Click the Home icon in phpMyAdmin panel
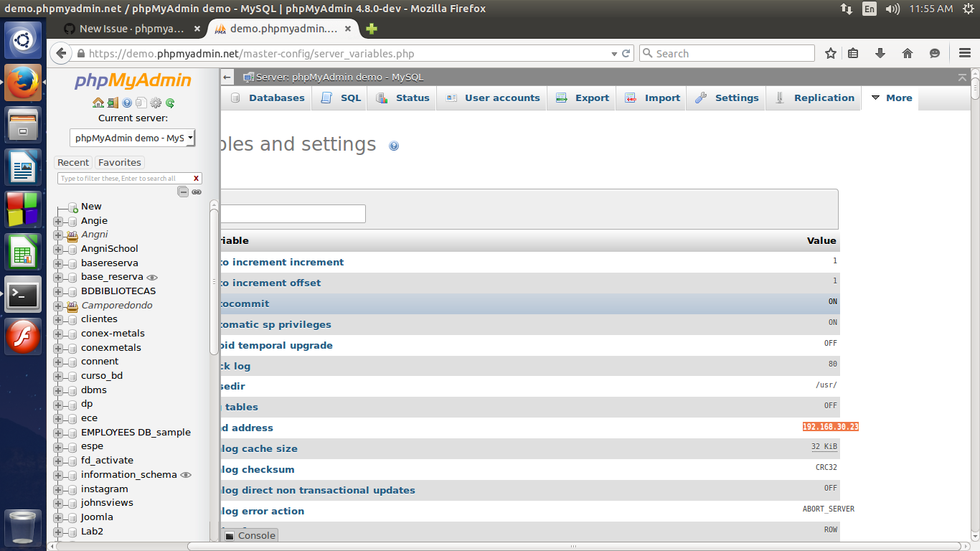980x551 pixels. [98, 103]
